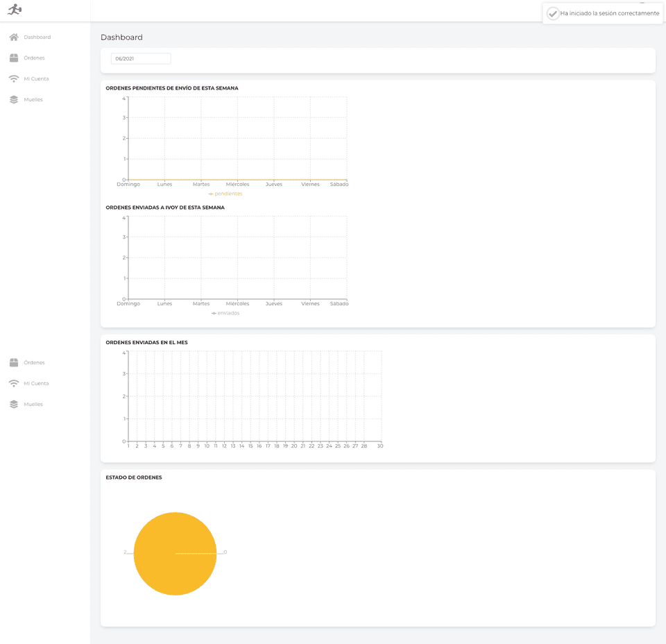
Task: Click the wifi icon beside the upper Mi Cuenta
Action: (x=14, y=79)
